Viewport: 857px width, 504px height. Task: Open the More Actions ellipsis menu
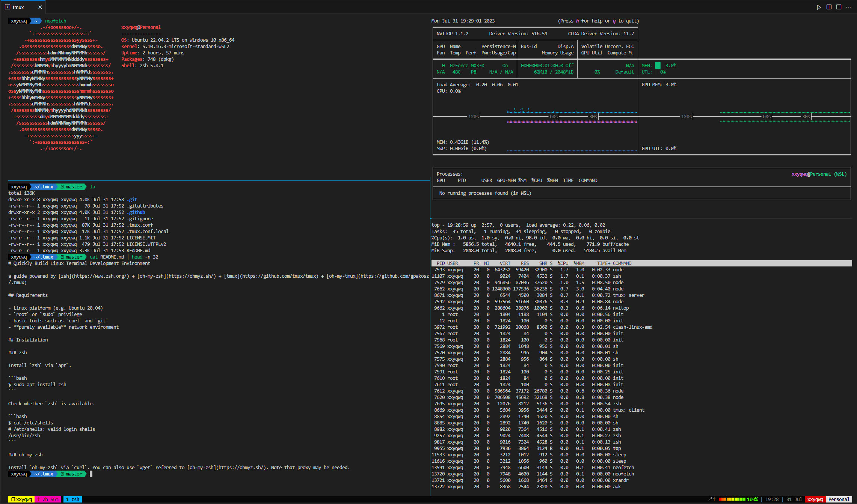point(848,7)
